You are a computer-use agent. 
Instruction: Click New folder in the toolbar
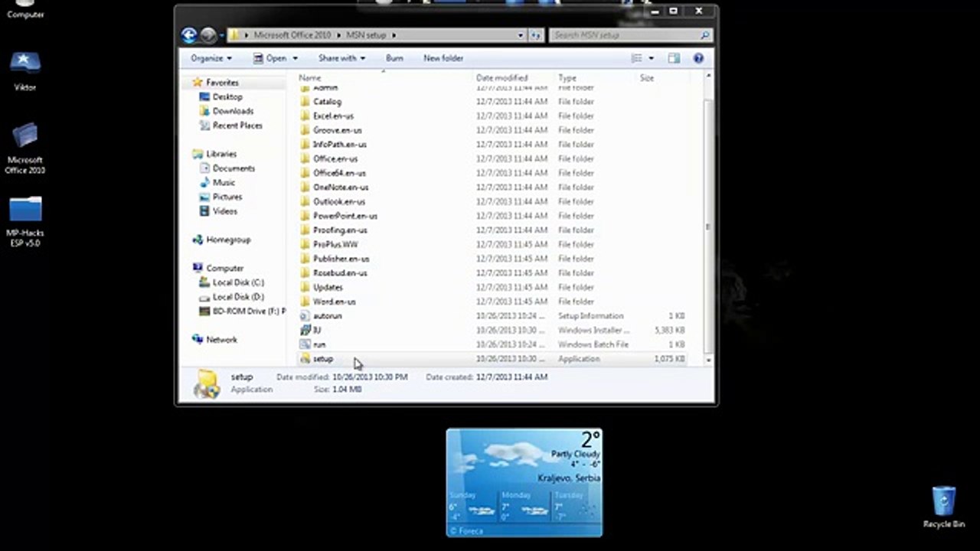(x=443, y=58)
